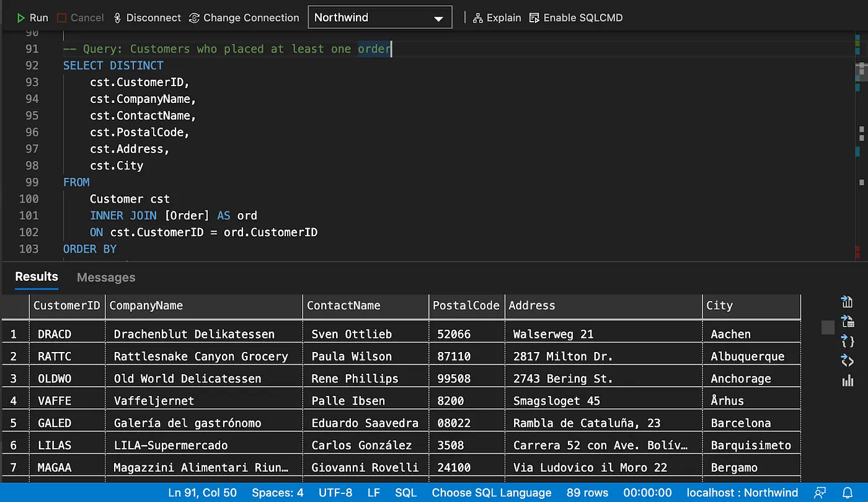
Task: Switch to the Results tab
Action: (37, 276)
